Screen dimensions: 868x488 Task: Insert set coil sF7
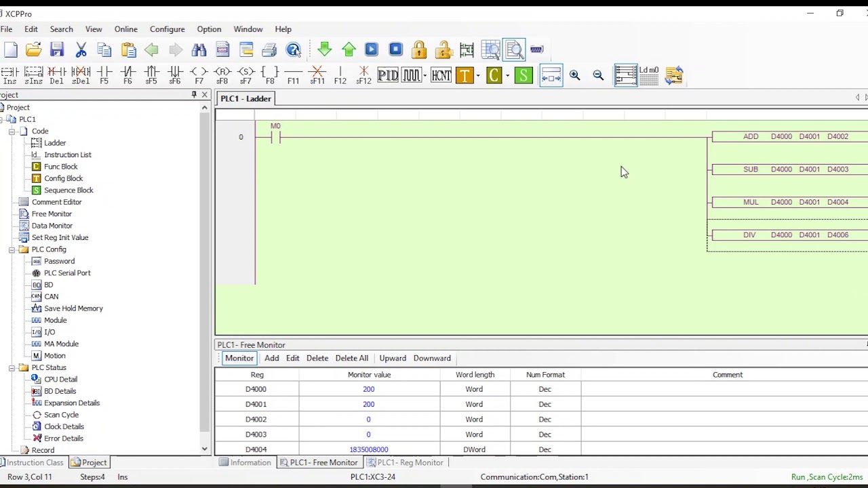pyautogui.click(x=245, y=75)
